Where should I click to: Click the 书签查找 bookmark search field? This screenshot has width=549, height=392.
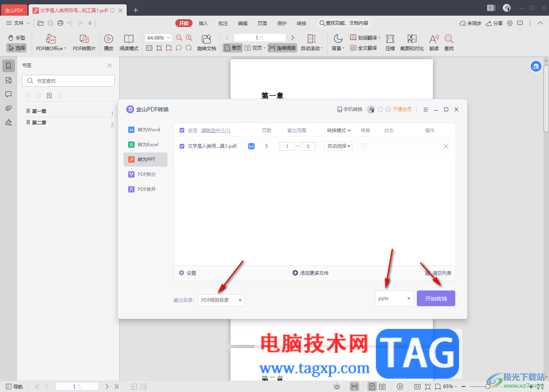[x=68, y=81]
